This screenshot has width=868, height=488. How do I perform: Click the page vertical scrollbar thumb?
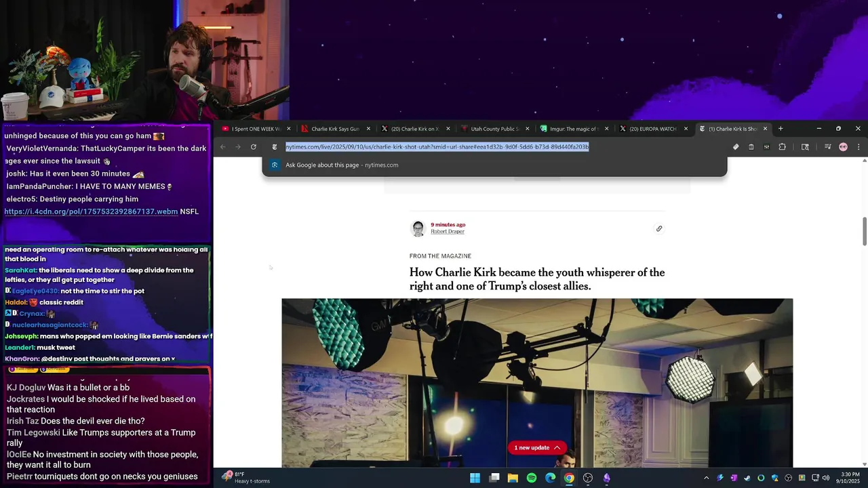(864, 232)
